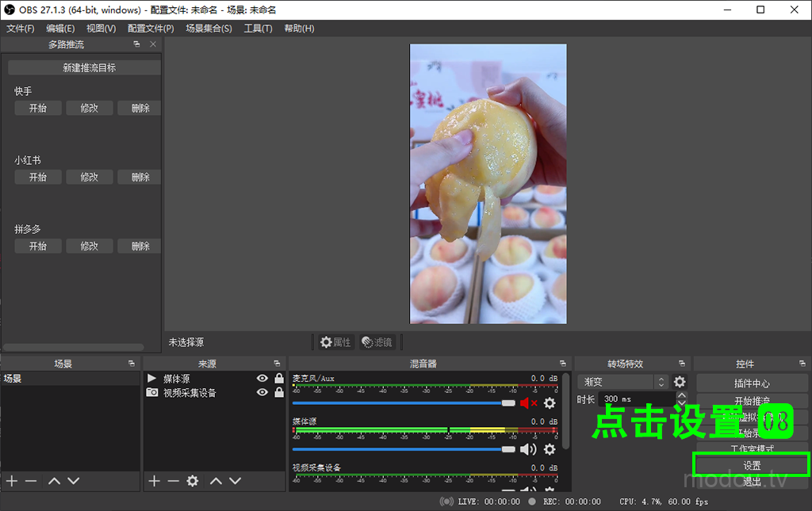Image resolution: width=812 pixels, height=511 pixels.
Task: Open source properties gear in 来源 panel
Action: pos(192,481)
